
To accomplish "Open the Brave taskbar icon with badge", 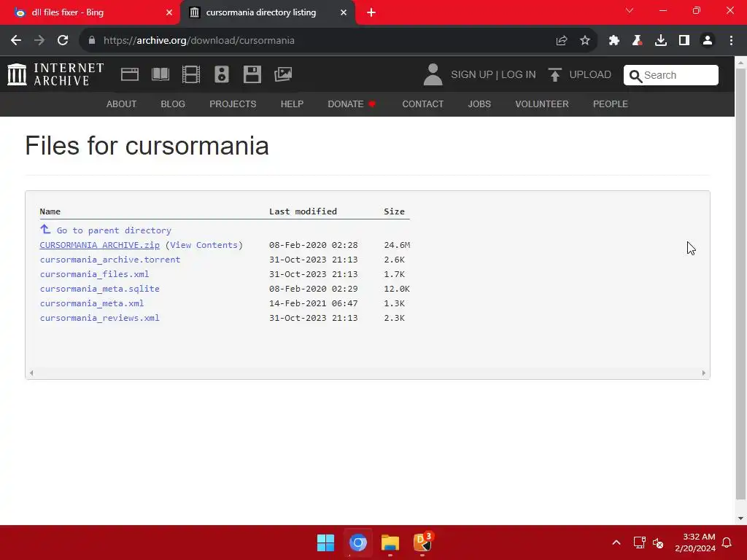I will tap(422, 542).
